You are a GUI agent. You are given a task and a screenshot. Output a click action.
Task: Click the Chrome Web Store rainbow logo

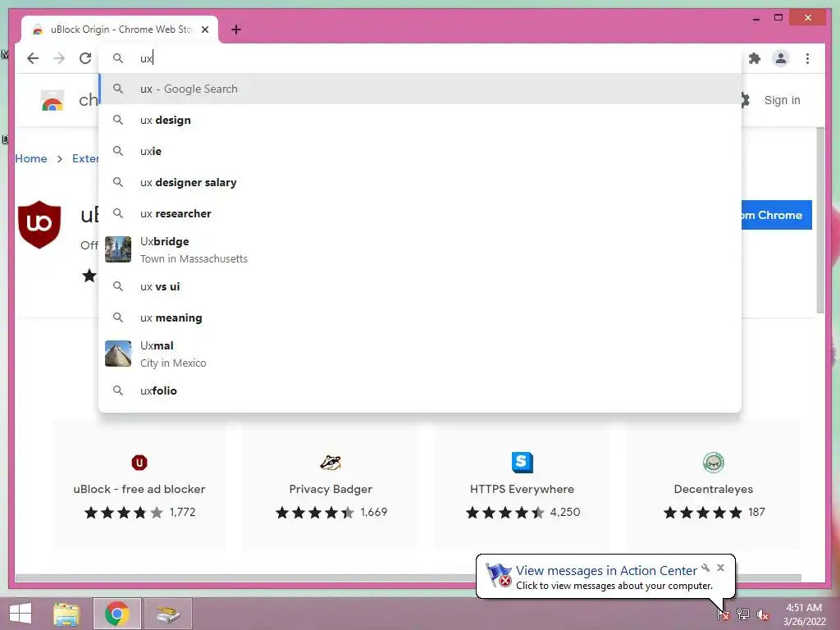[52, 100]
